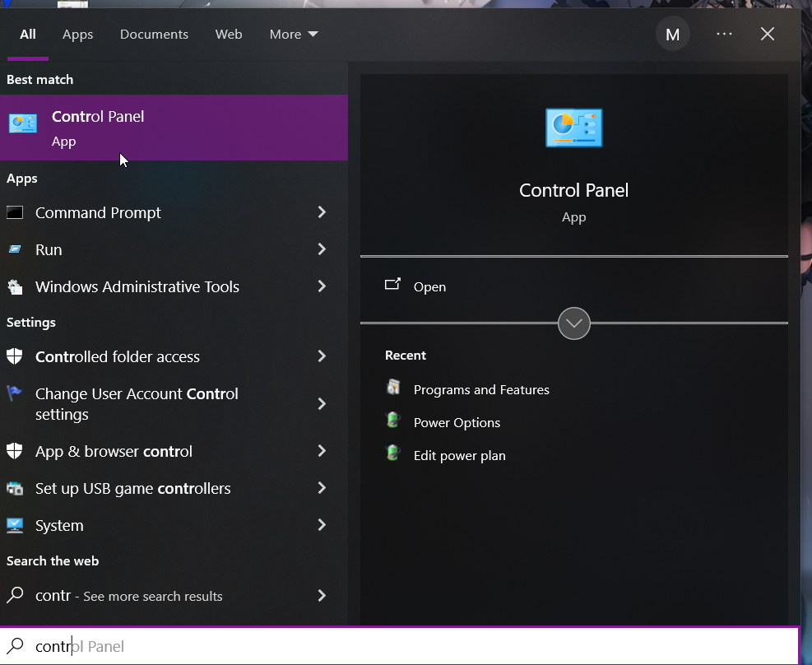Open the three-dots options menu

point(724,35)
